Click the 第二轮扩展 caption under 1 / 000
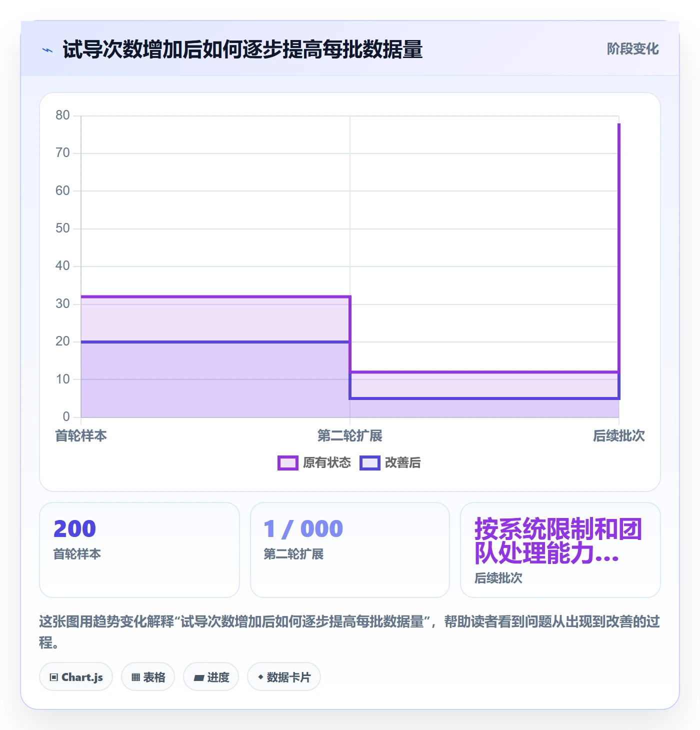Image resolution: width=700 pixels, height=730 pixels. coord(293,554)
